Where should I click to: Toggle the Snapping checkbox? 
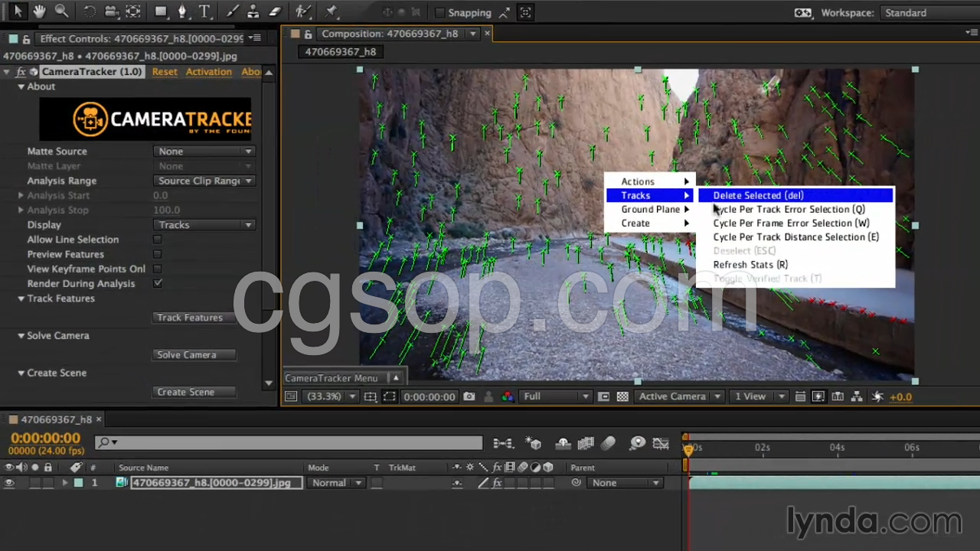click(x=439, y=13)
